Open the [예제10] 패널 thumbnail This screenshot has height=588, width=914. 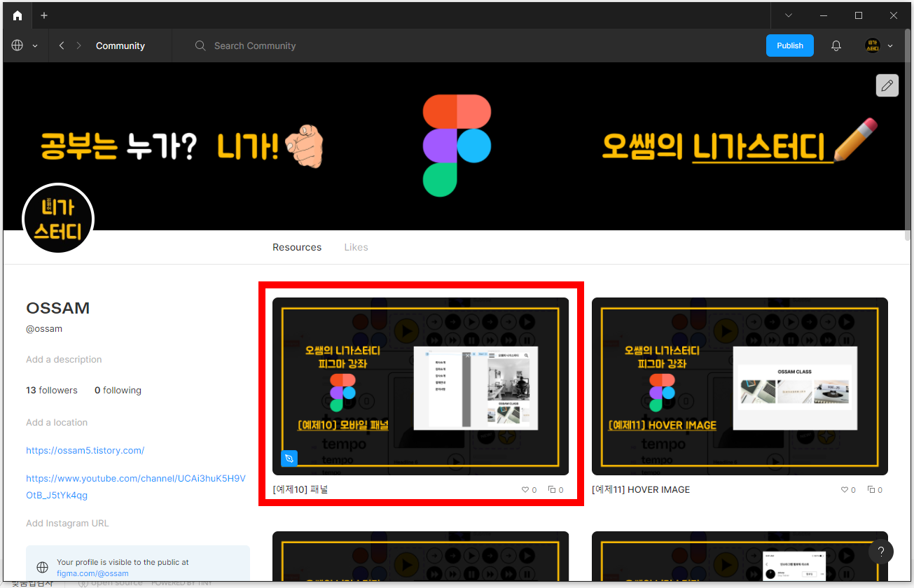420,386
